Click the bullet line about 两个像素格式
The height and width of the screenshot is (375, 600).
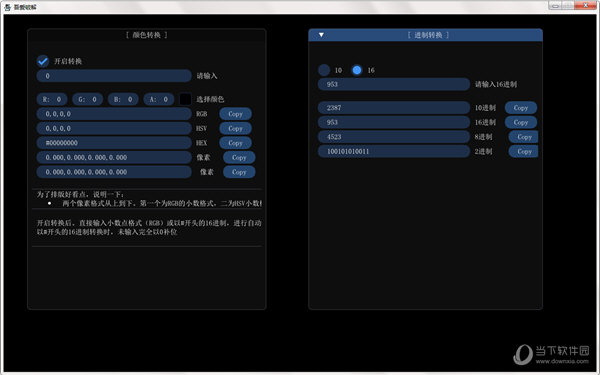click(162, 203)
